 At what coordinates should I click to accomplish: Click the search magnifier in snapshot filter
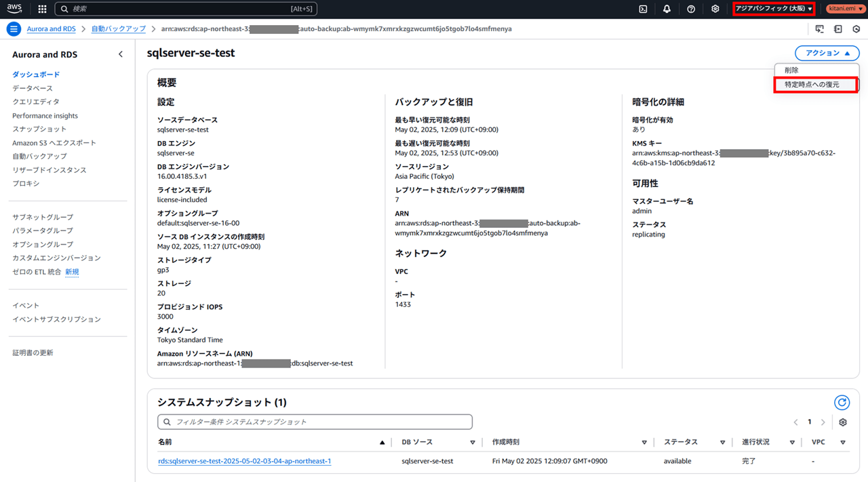[x=166, y=422]
